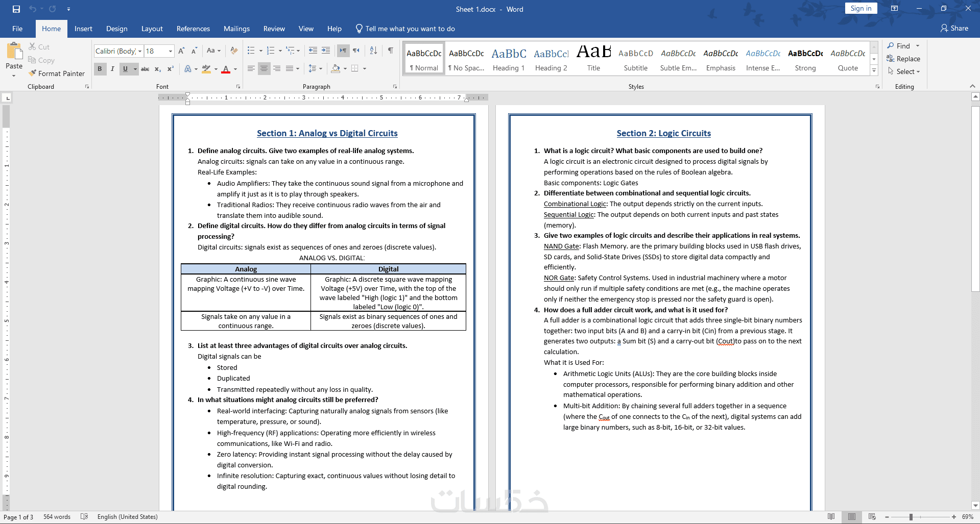Click the 564 words count in status bar
The width and height of the screenshot is (980, 524).
[57, 517]
